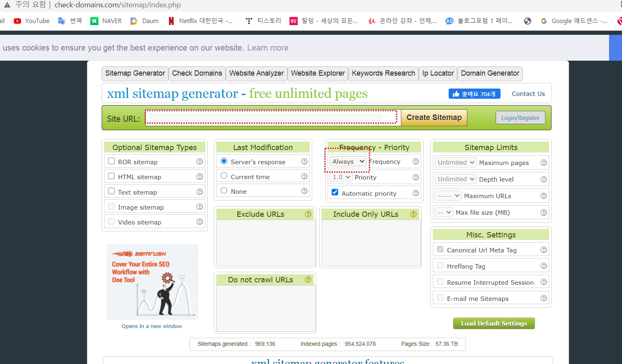Tick the E-mail me Sitemaps checkbox
Viewport: 622px width, 364px height.
coord(440,297)
